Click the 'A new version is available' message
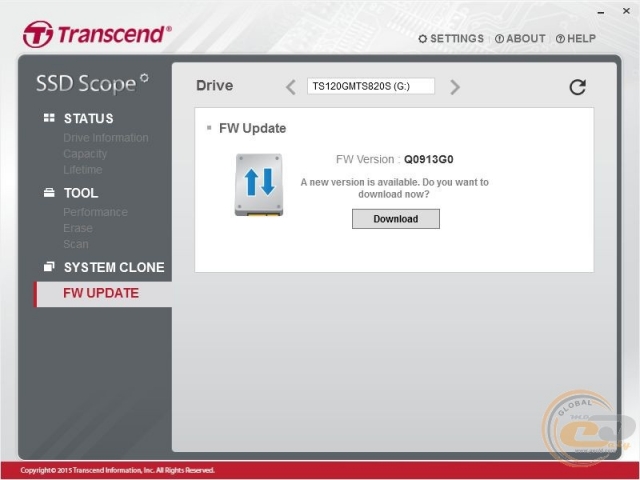The height and width of the screenshot is (480, 640). [x=394, y=188]
